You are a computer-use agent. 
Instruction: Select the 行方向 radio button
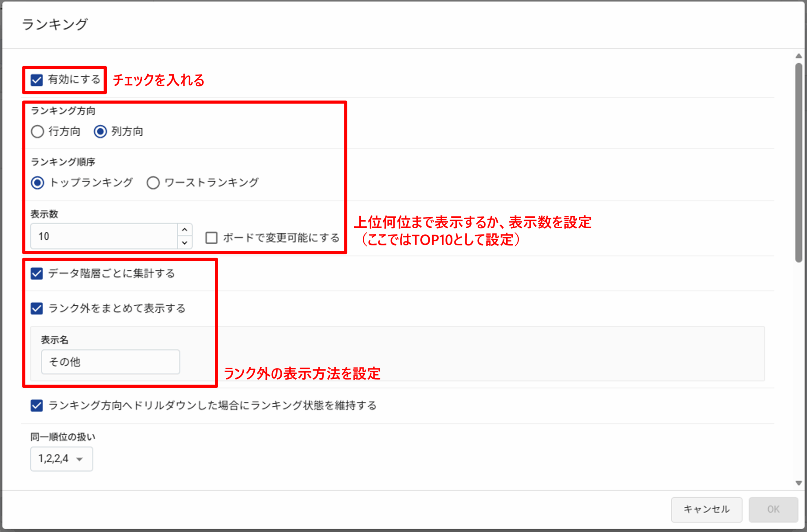[x=37, y=132]
